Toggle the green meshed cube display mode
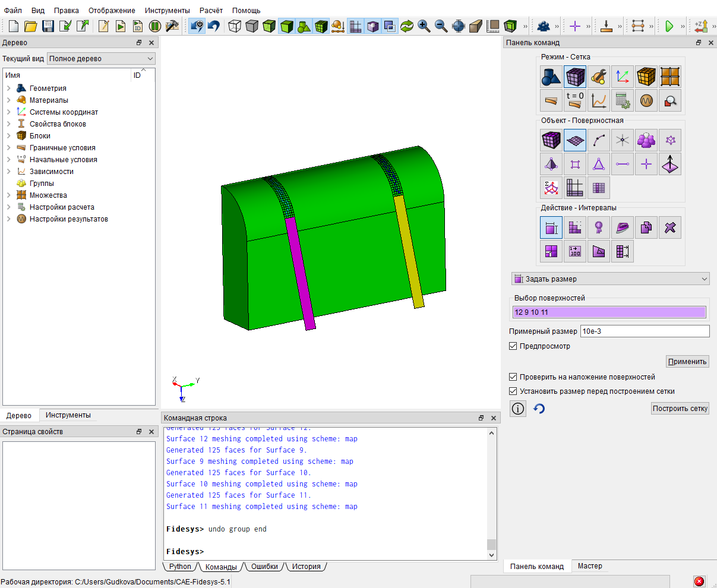Screen dimensions: 717x588 pyautogui.click(x=321, y=26)
